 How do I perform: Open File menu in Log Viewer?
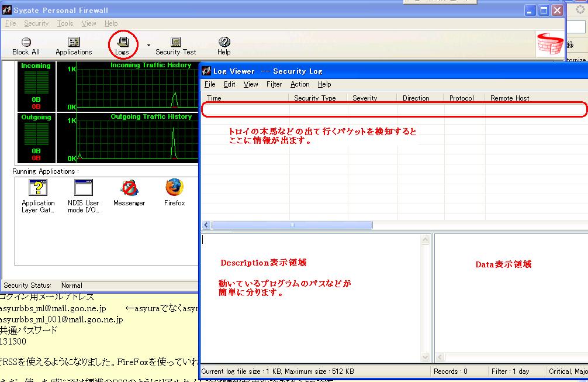tap(210, 84)
